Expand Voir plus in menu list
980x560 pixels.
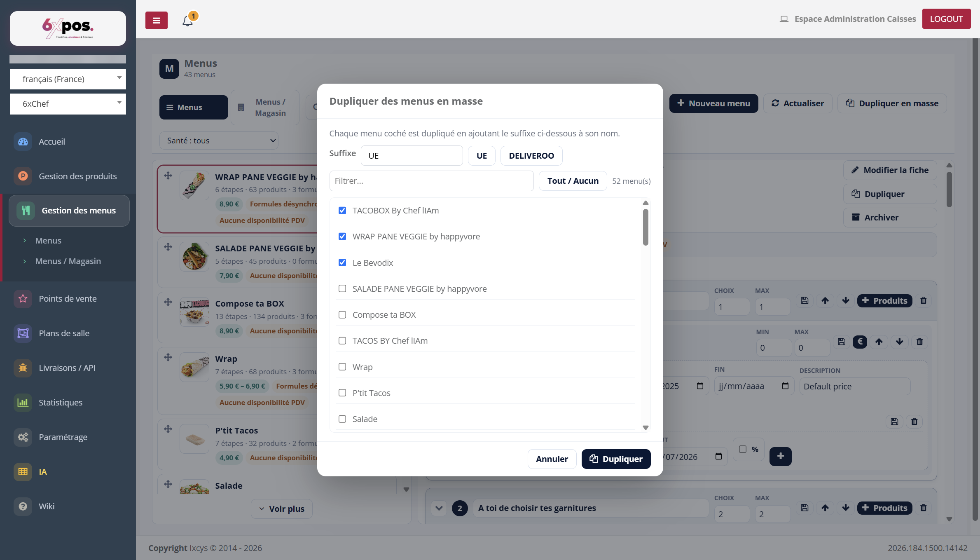(x=282, y=509)
